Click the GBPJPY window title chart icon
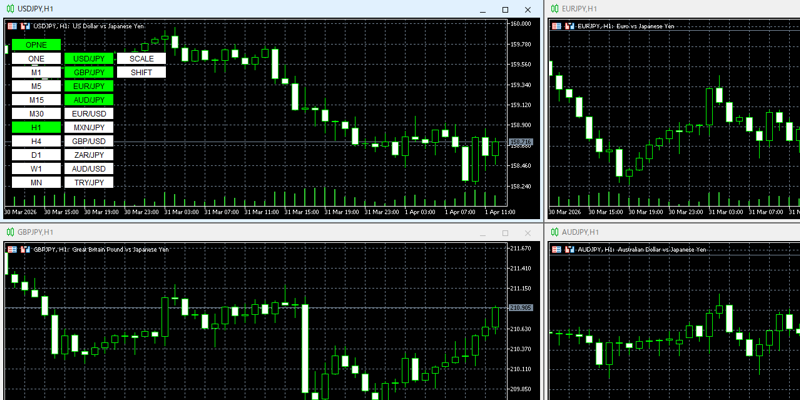Screen dimensions: 800x400 (10, 232)
